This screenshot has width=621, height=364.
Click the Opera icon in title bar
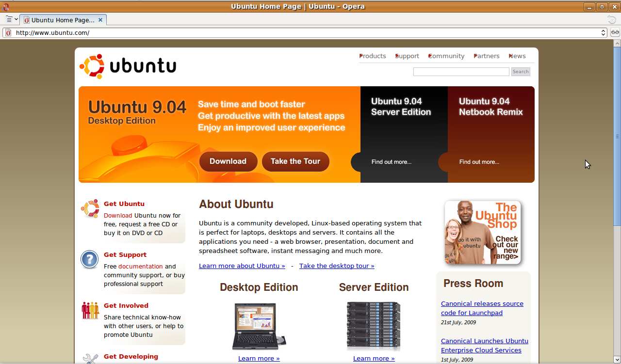pyautogui.click(x=6, y=6)
